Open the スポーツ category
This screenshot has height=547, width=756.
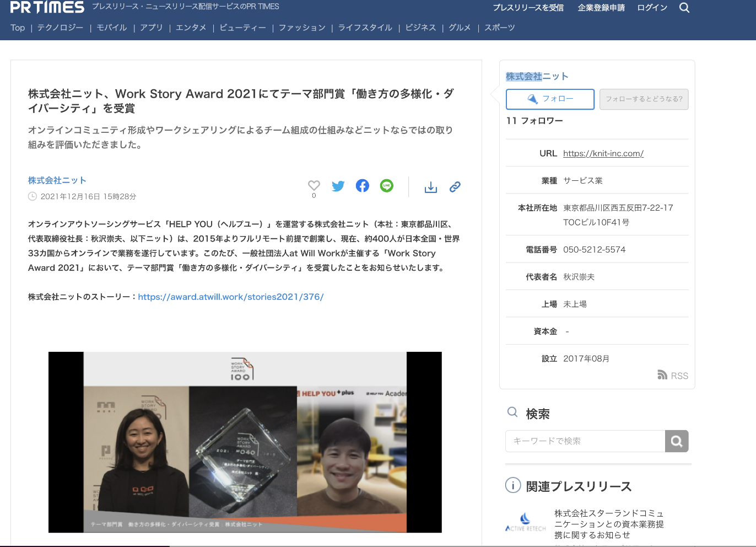pos(500,28)
